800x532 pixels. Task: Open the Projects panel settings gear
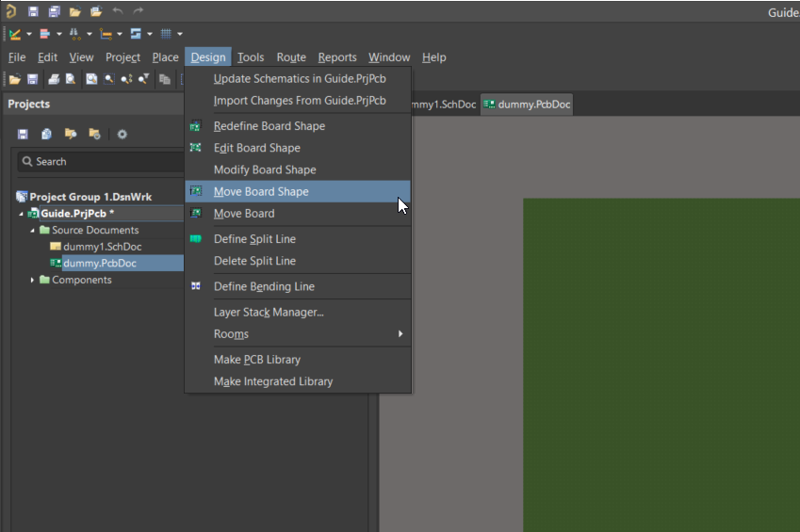(x=122, y=135)
